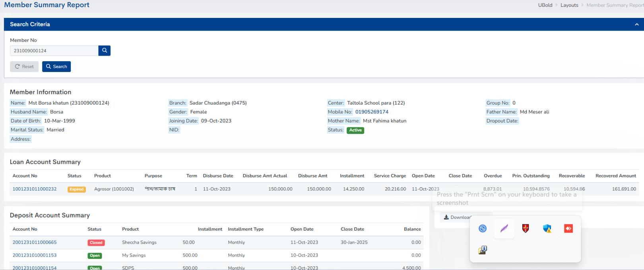Screen dimensions: 644x270
Task: Click the center value Taltola School para (122)
Action: tap(376, 103)
